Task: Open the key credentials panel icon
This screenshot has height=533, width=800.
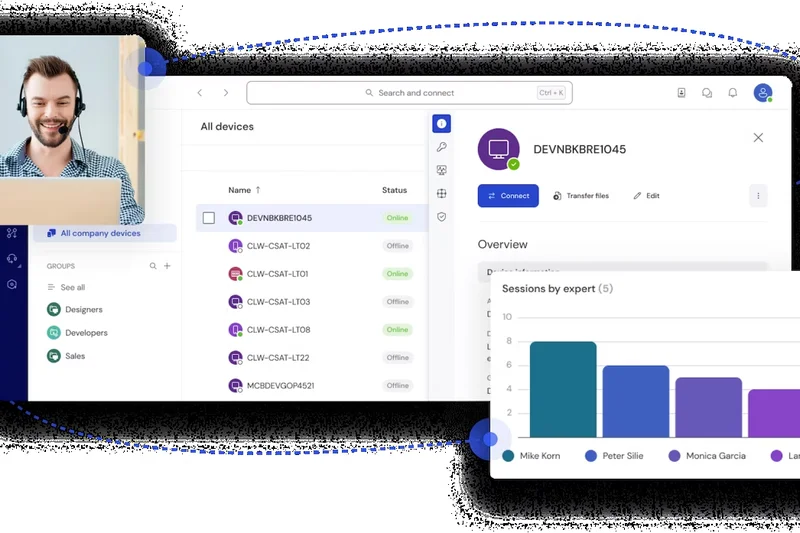Action: point(441,147)
